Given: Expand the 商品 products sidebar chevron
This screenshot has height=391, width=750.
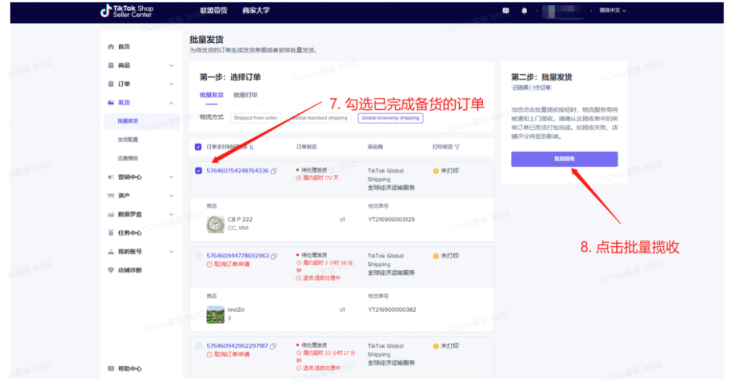Looking at the screenshot, I should [171, 66].
